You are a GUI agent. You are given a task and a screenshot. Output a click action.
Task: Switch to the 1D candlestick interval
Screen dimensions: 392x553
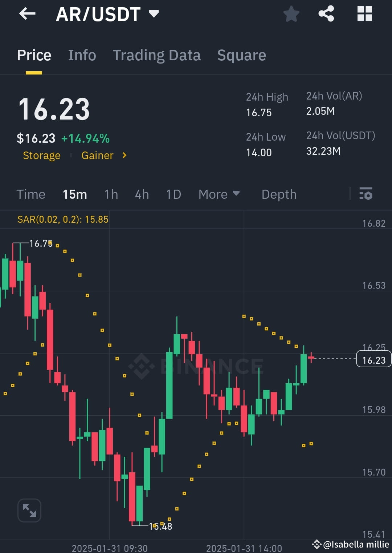click(x=173, y=194)
